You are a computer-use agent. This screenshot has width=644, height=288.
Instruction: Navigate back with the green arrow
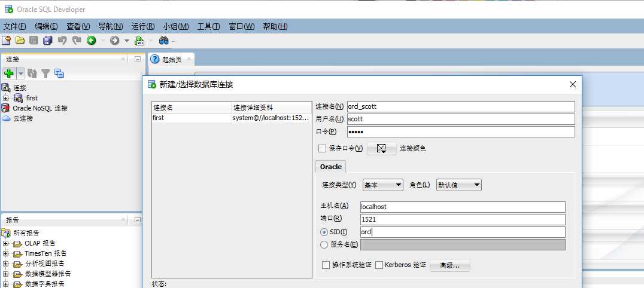(x=91, y=40)
